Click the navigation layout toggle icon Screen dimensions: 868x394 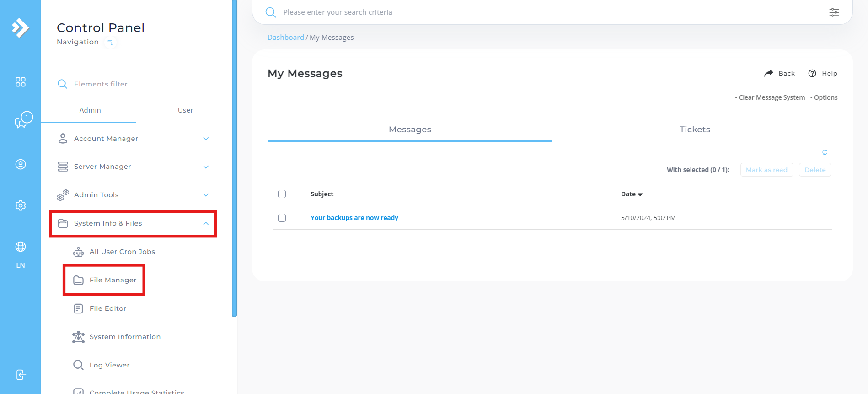tap(110, 43)
